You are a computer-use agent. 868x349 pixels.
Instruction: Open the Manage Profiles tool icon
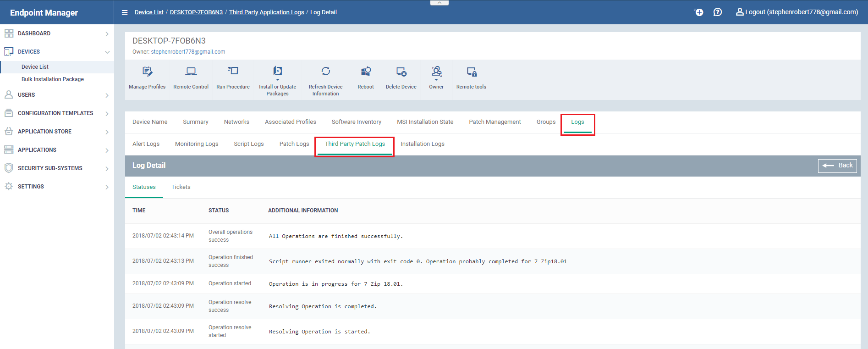[147, 72]
